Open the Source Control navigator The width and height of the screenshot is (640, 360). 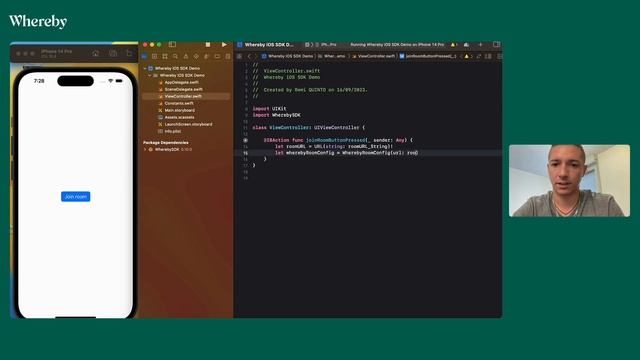[154, 56]
